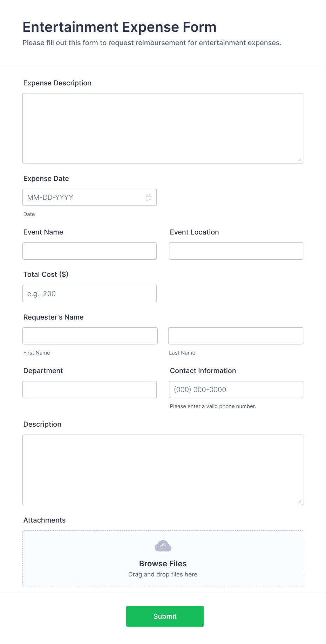Select the Total Cost input field

point(89,293)
